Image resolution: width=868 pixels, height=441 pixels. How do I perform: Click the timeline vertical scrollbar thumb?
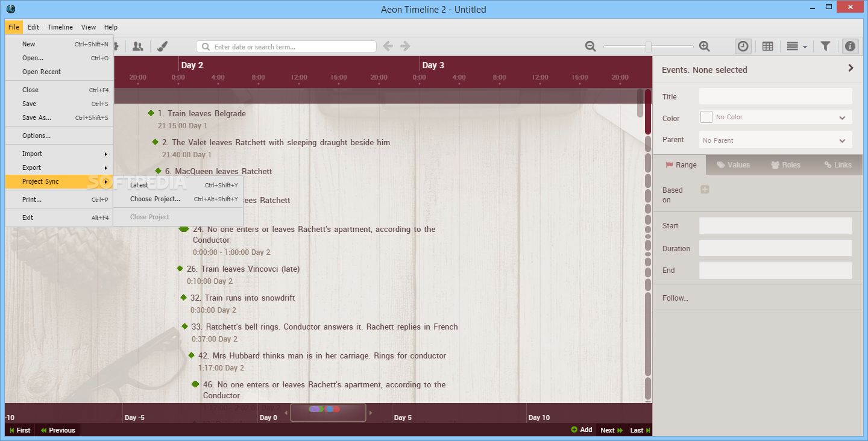click(648, 111)
